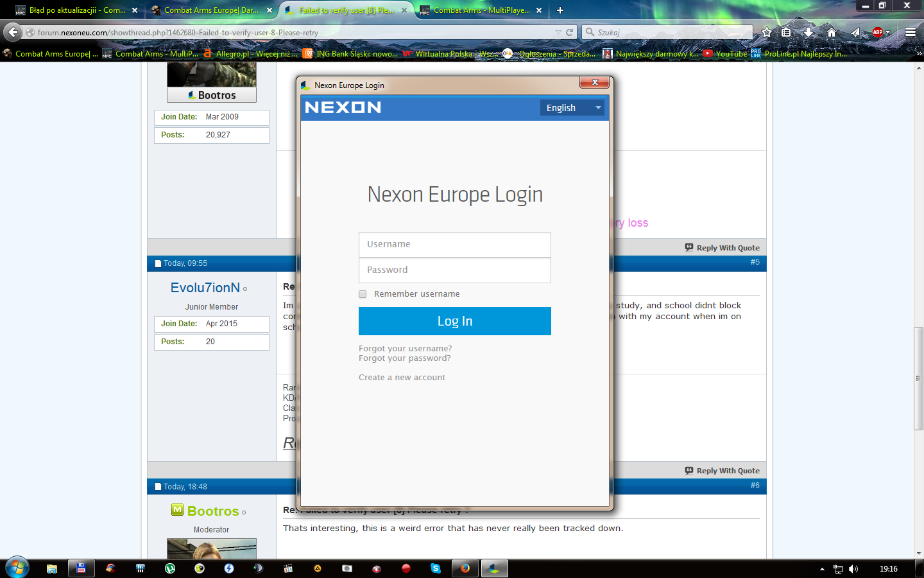Image resolution: width=924 pixels, height=578 pixels.
Task: Open the Downloads arrow icon
Action: 809,32
